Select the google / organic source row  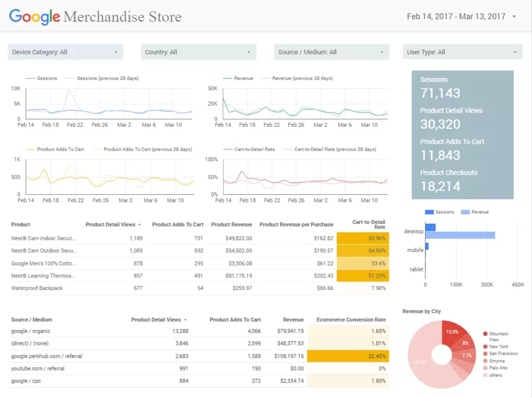click(31, 331)
